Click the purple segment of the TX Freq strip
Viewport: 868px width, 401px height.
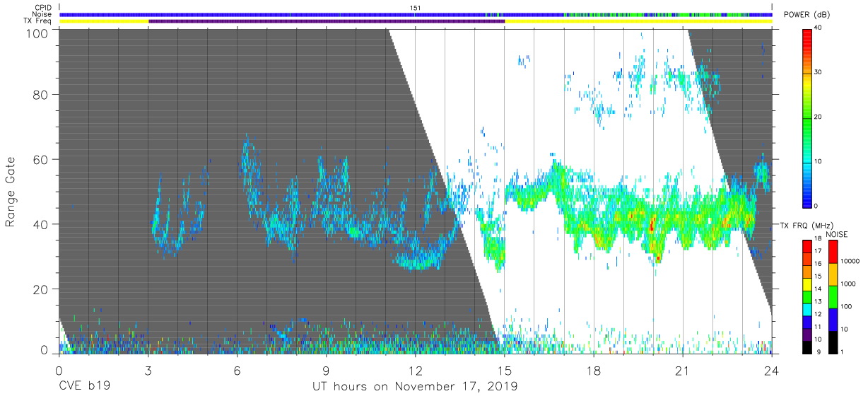click(327, 21)
